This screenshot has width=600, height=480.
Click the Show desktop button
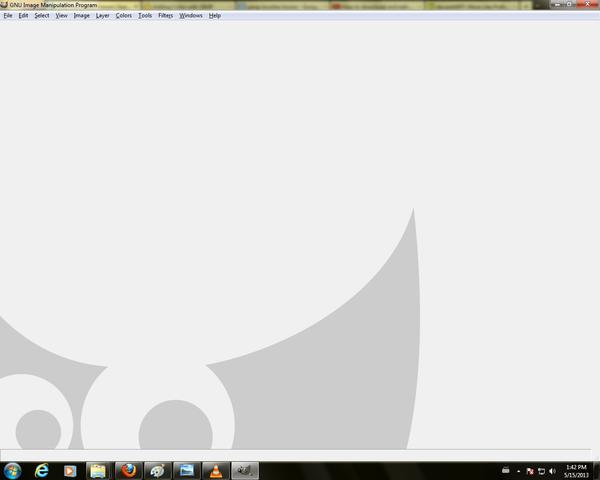tap(597, 471)
